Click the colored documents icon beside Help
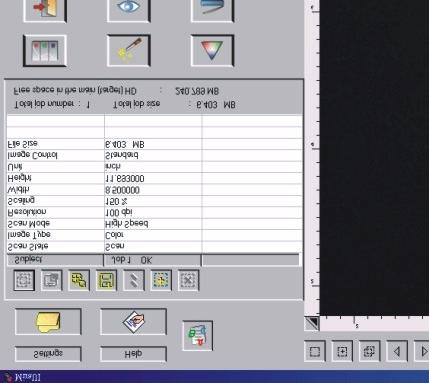Screen dimensions: 429x383 pyautogui.click(x=197, y=336)
